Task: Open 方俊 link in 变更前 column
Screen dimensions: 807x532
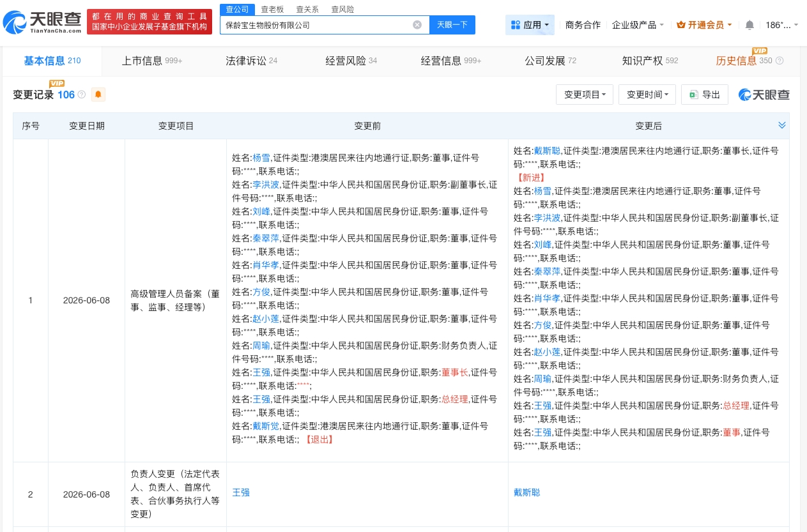Action: (x=261, y=292)
